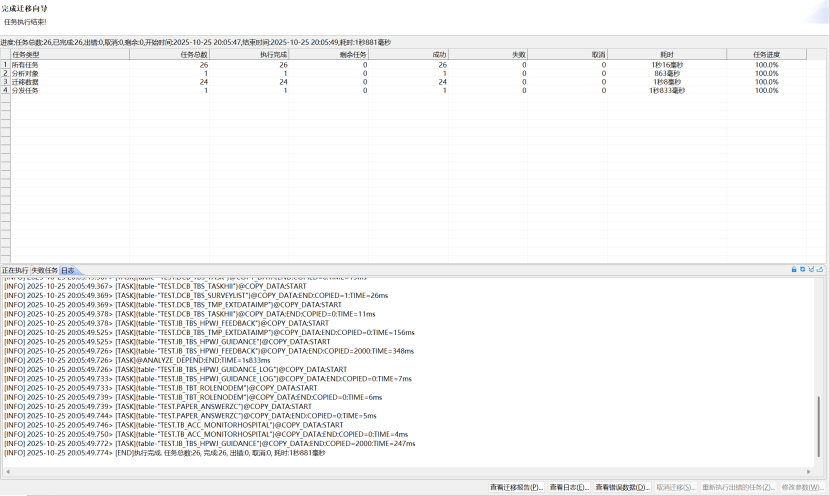Click log line JB_TBS_HPWJ_GUIDANCE COPIED=2000 TIME=247ms
This screenshot has height=496, width=830.
click(x=210, y=444)
